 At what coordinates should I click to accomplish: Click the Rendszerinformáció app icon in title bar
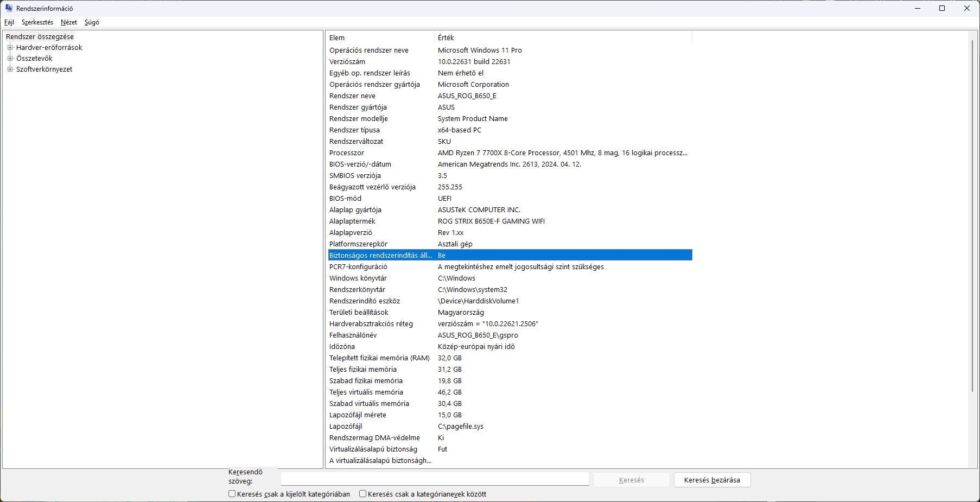9,8
